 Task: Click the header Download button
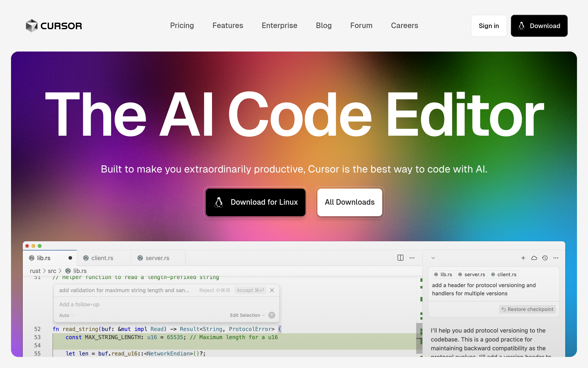pos(539,26)
